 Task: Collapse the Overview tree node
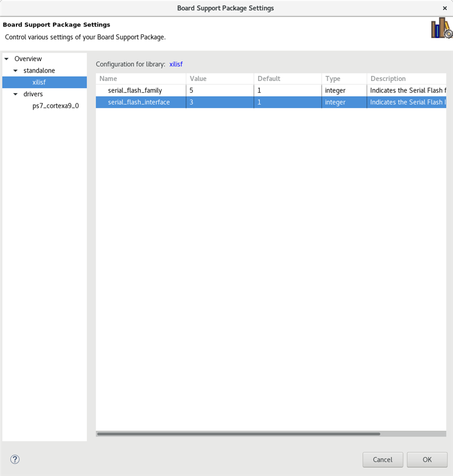[x=6, y=59]
